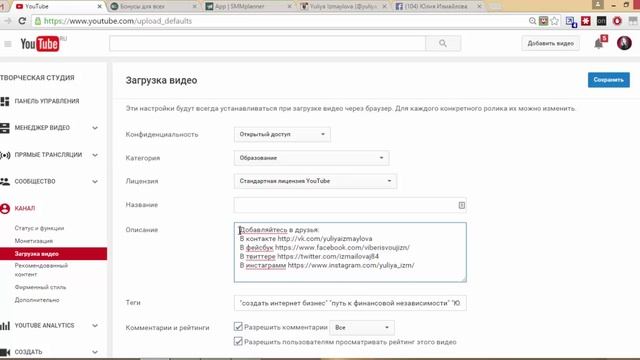Expand the YouTube Analytics section
This screenshot has height=360, width=640.
point(95,326)
